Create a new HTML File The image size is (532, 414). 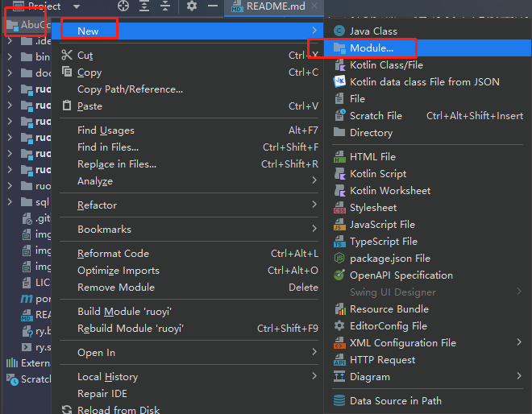[428, 156]
